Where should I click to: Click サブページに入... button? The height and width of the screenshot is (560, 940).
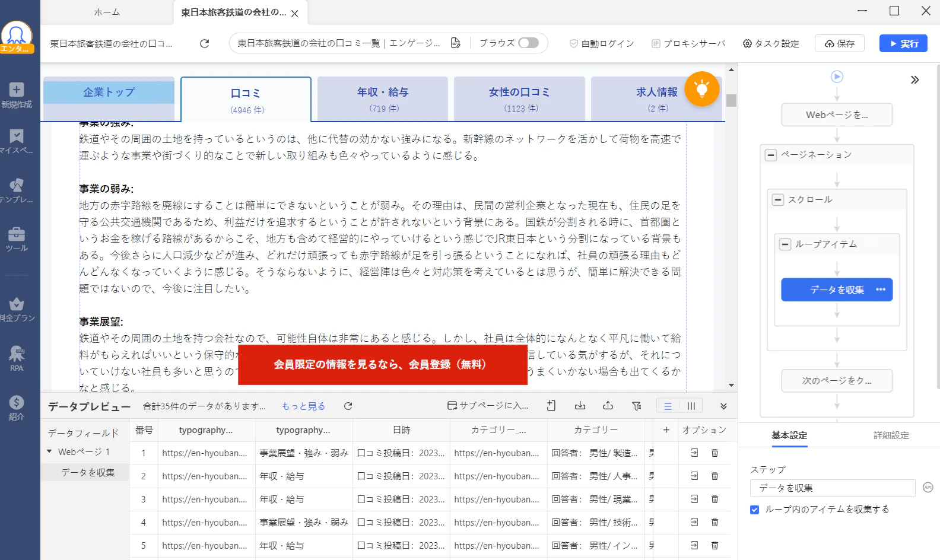tap(488, 405)
